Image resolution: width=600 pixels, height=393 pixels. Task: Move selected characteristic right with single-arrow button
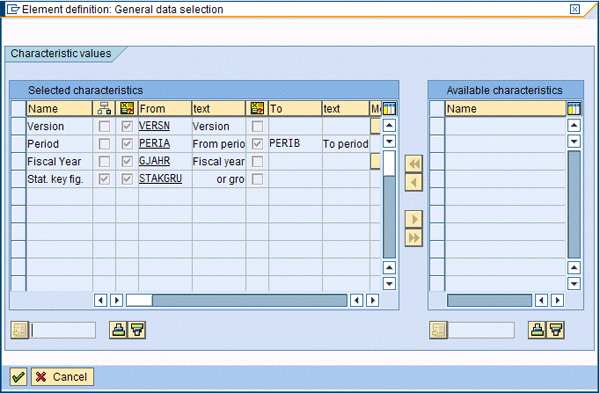pos(414,219)
